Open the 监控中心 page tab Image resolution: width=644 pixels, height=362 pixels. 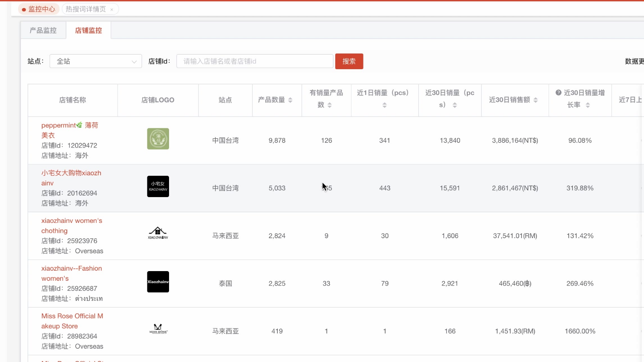tap(39, 9)
